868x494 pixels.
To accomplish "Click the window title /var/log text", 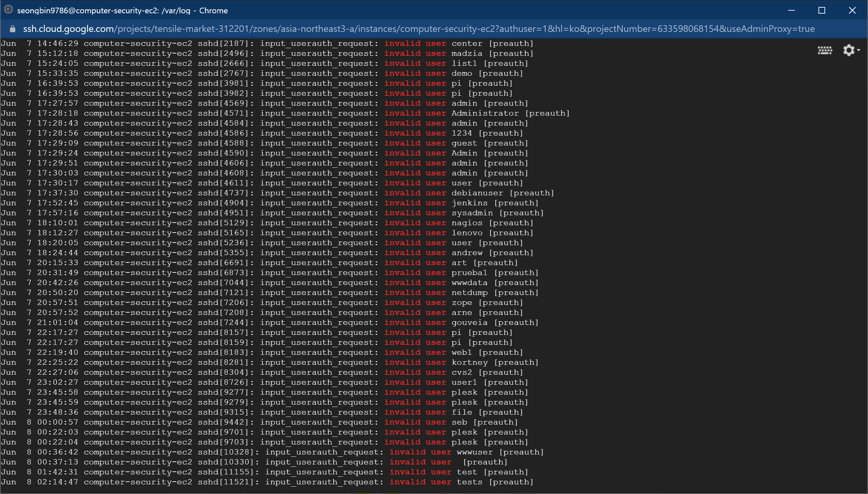I will [x=176, y=11].
